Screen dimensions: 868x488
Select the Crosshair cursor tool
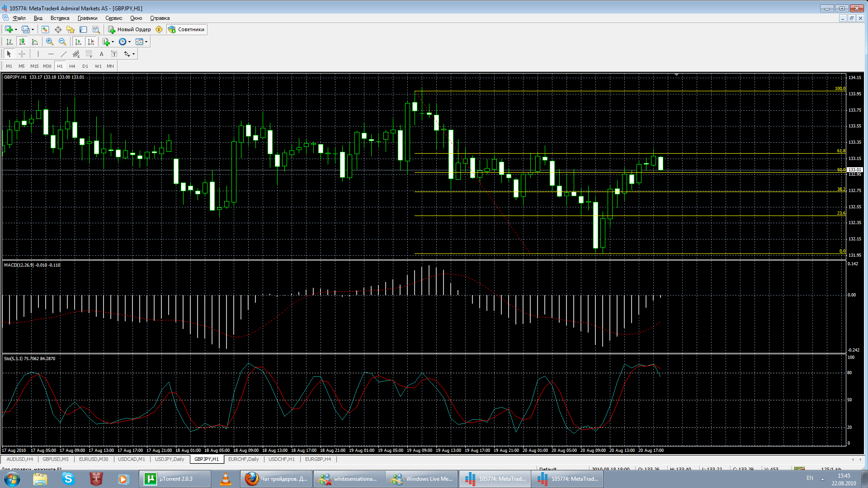coord(22,54)
